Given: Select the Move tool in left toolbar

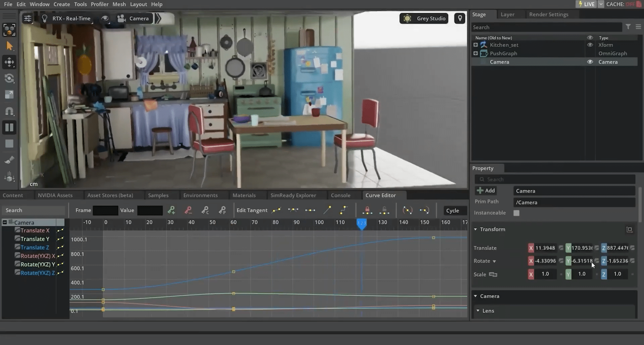Looking at the screenshot, I should click(x=9, y=62).
